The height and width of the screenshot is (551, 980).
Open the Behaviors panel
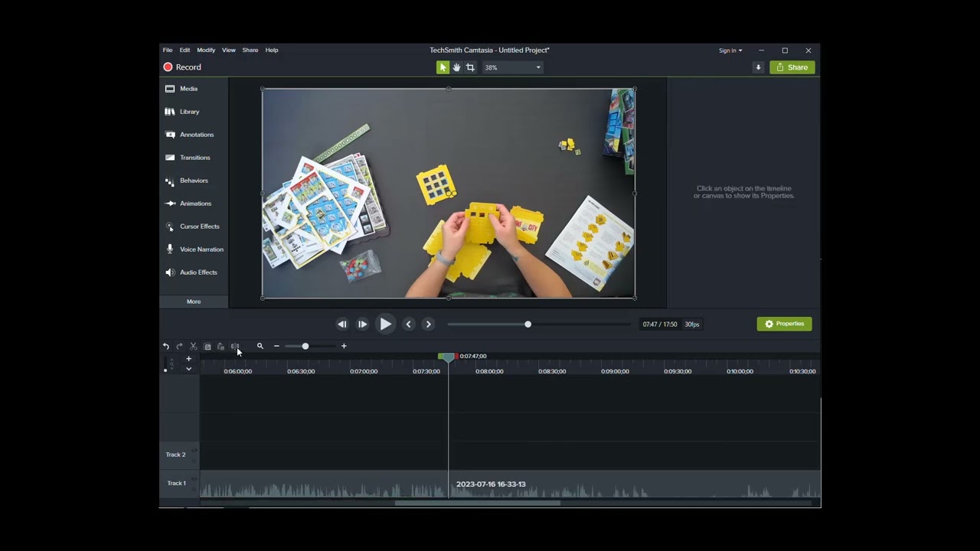tap(194, 181)
